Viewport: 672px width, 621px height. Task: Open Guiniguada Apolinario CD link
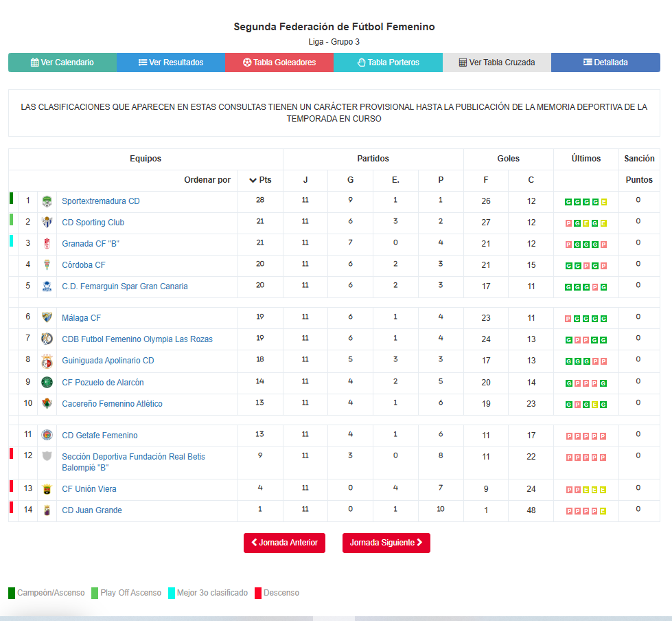point(108,361)
